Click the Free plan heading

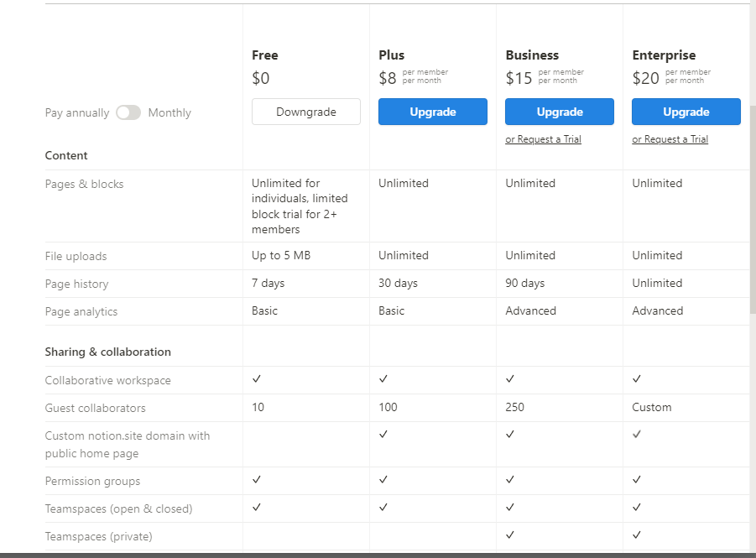pos(264,55)
